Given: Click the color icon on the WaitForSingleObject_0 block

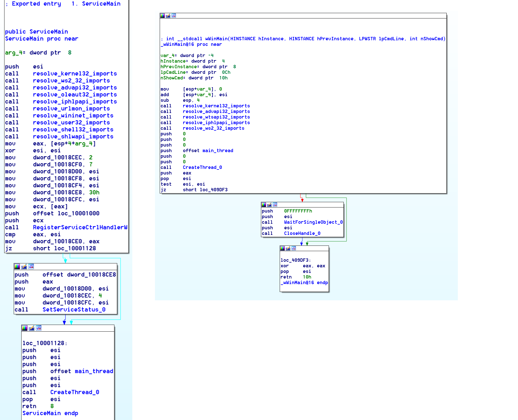Looking at the screenshot, I should (264, 205).
